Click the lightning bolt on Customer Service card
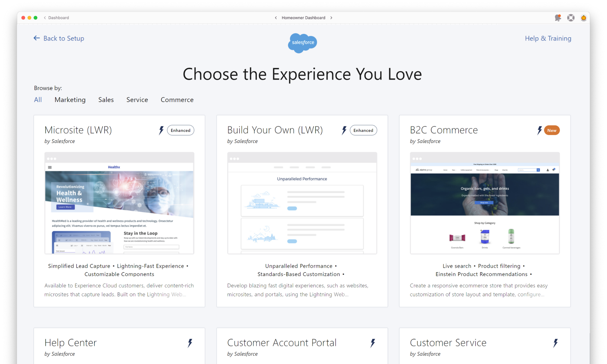607x364 pixels. pyautogui.click(x=556, y=343)
